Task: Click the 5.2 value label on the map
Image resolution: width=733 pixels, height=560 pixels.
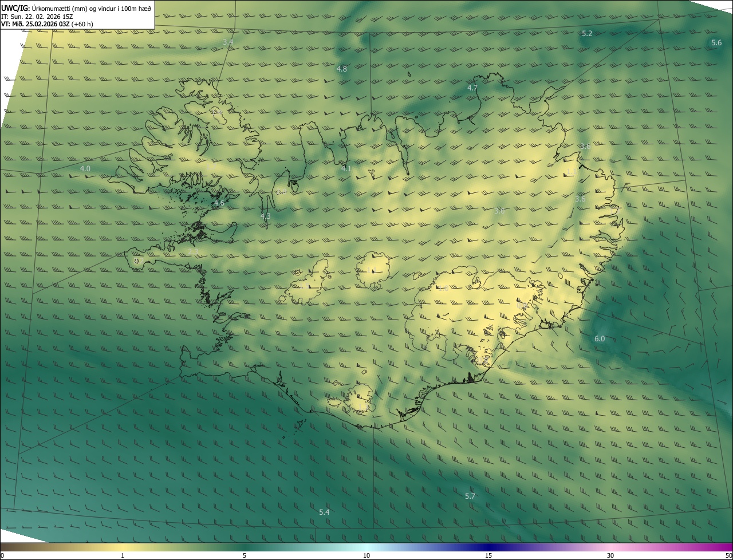Action: pos(587,33)
